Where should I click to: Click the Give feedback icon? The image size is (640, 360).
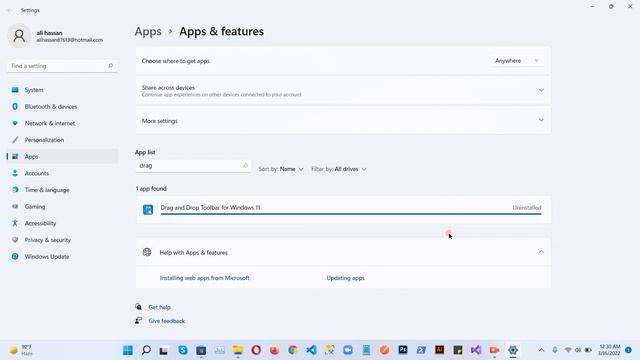138,320
